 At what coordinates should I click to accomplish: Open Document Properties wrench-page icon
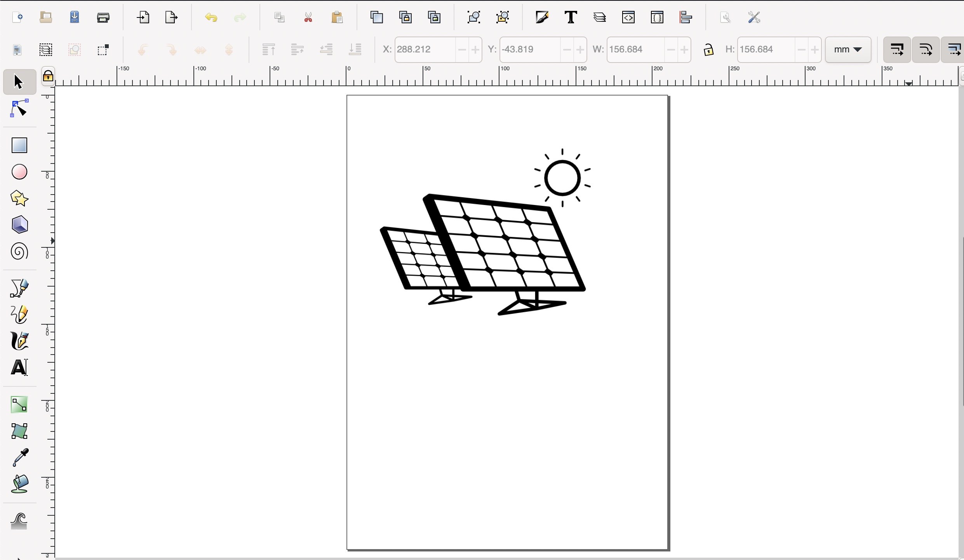tap(725, 17)
